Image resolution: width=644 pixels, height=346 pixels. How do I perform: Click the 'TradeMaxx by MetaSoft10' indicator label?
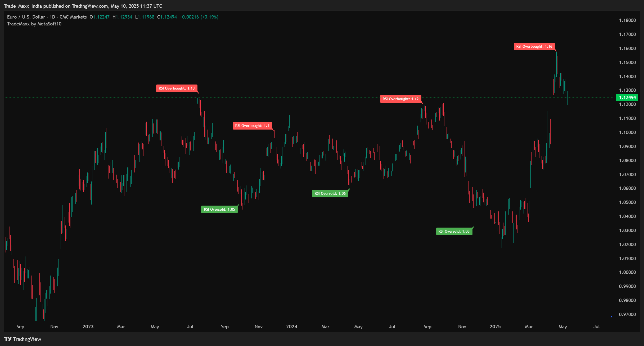[x=34, y=24]
